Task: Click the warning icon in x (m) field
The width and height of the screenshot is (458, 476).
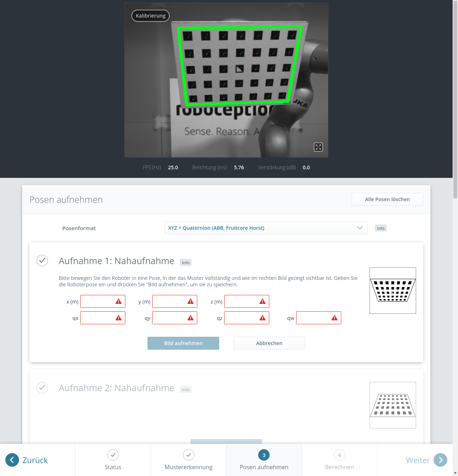Action: 119,301
